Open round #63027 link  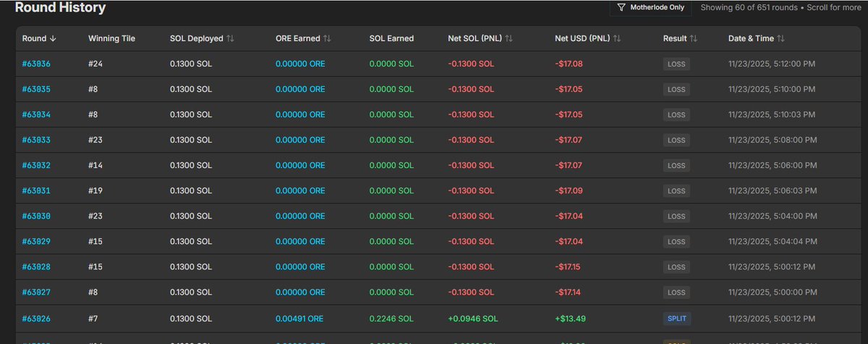[x=36, y=292]
